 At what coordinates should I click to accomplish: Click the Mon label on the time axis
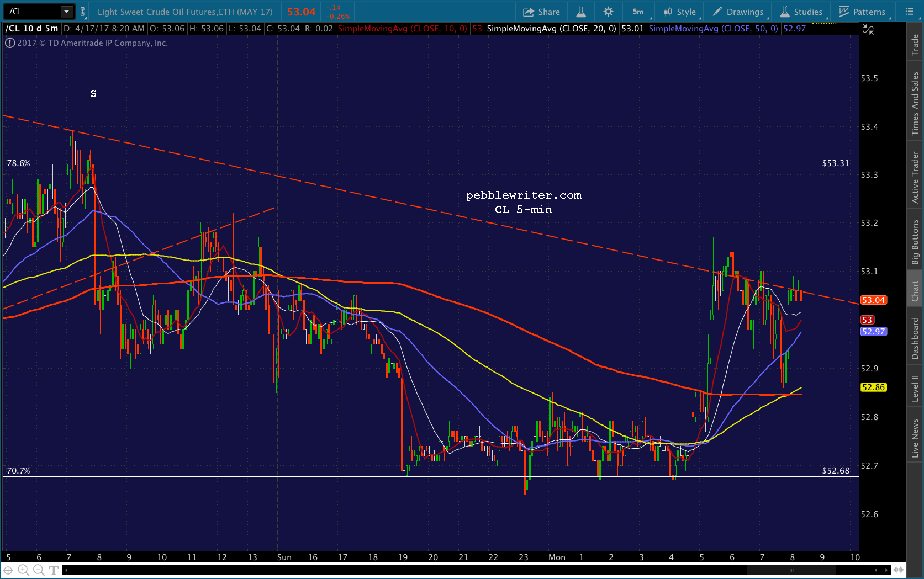click(x=557, y=557)
